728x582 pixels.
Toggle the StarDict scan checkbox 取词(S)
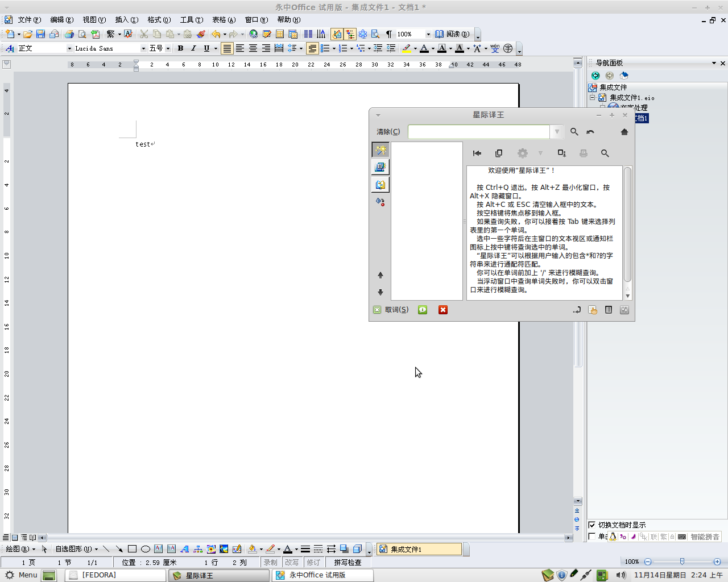pos(377,310)
